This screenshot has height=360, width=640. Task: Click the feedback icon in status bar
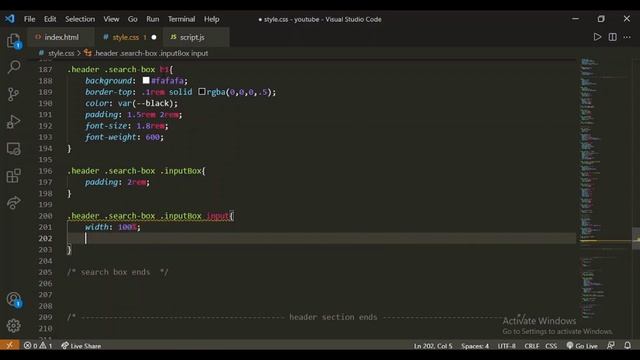pos(611,345)
